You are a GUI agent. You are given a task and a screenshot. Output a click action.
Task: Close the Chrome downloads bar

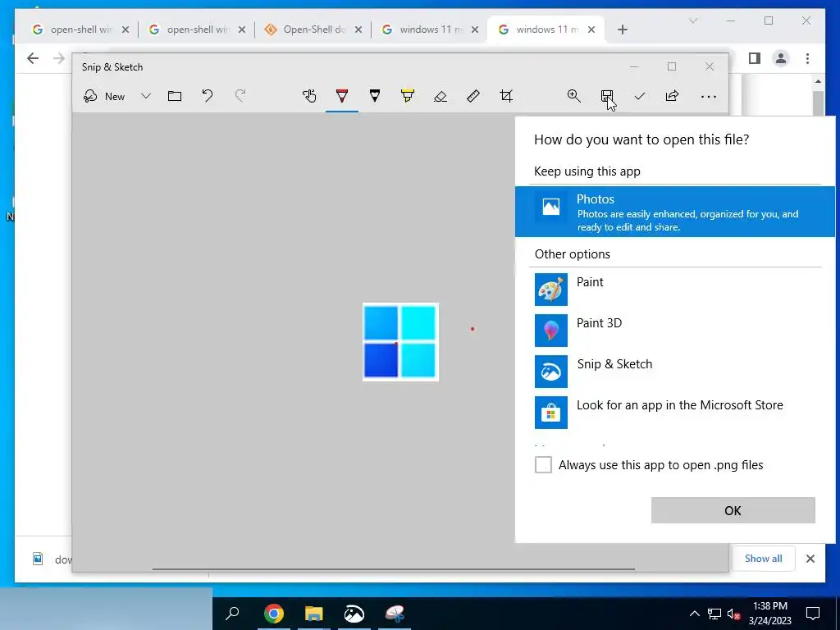click(x=810, y=559)
